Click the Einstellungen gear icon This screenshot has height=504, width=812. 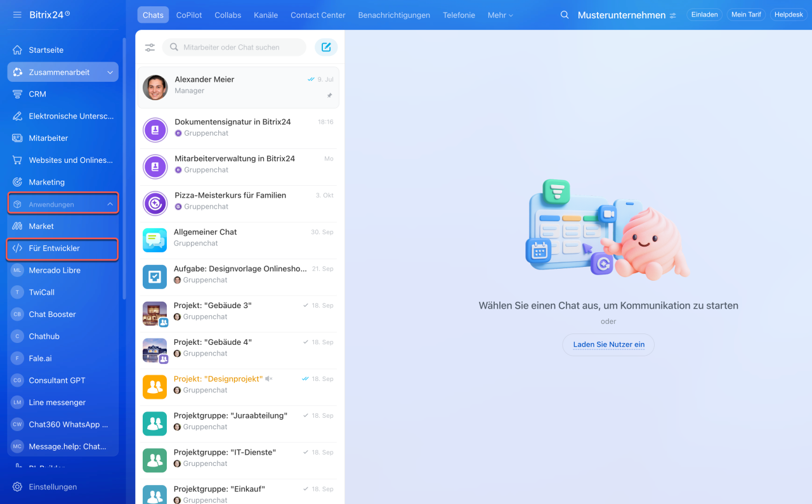coord(17,487)
